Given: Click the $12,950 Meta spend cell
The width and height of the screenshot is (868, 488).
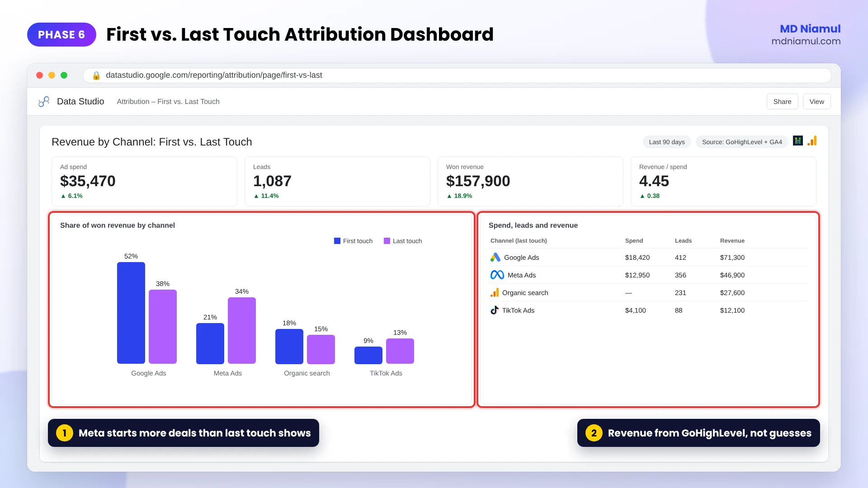Looking at the screenshot, I should pos(637,275).
